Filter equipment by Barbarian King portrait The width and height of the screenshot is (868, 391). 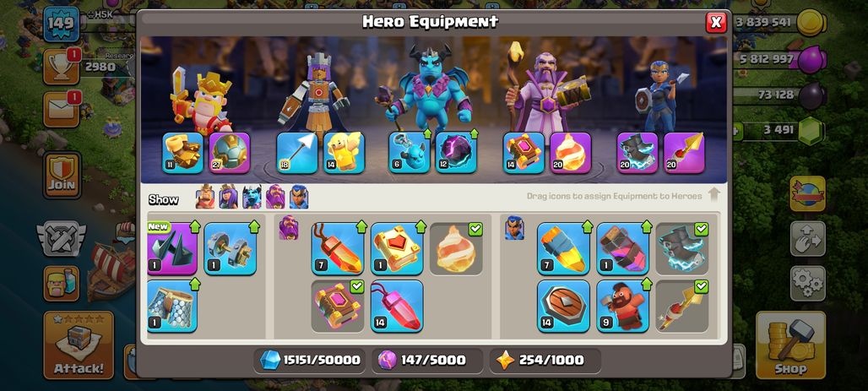[205, 197]
